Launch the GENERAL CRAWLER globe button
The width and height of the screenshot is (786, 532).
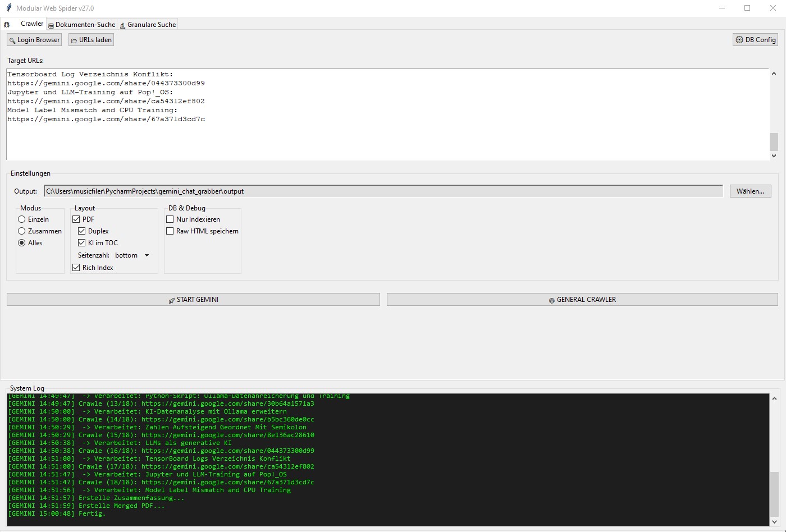click(582, 300)
